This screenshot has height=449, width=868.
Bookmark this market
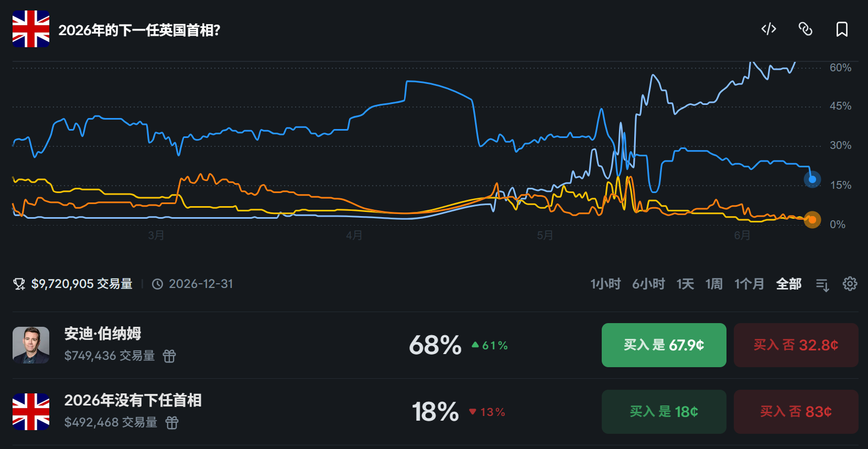pos(842,29)
